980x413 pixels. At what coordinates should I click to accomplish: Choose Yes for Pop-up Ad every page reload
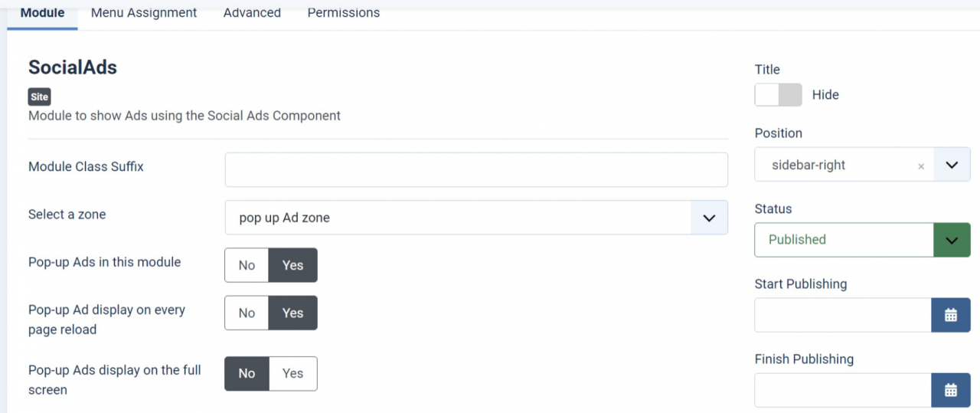(x=292, y=313)
